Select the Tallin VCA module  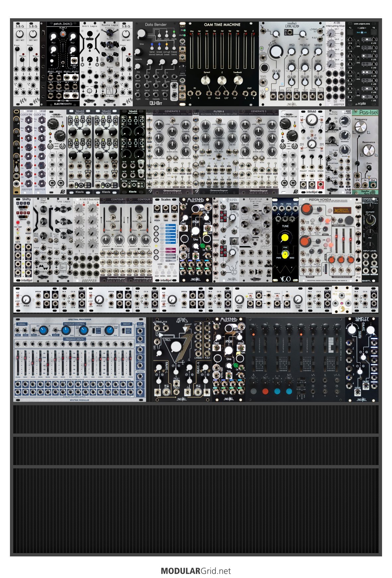[x=289, y=152]
